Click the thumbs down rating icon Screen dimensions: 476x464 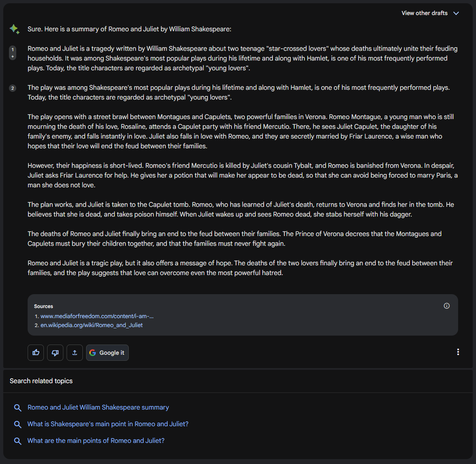coord(55,353)
